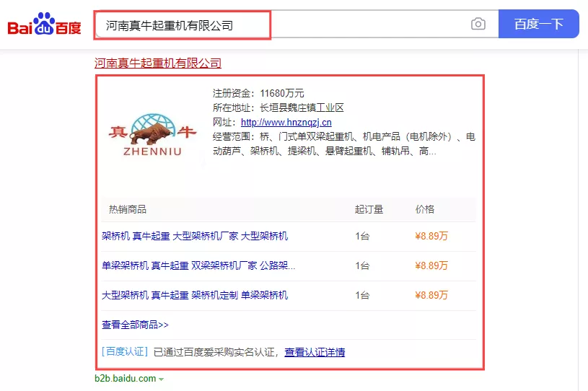Click 1台 quantity in the 架桥机 真牛起重 大型架桥机厂家 row
This screenshot has width=588, height=391.
[x=362, y=236]
